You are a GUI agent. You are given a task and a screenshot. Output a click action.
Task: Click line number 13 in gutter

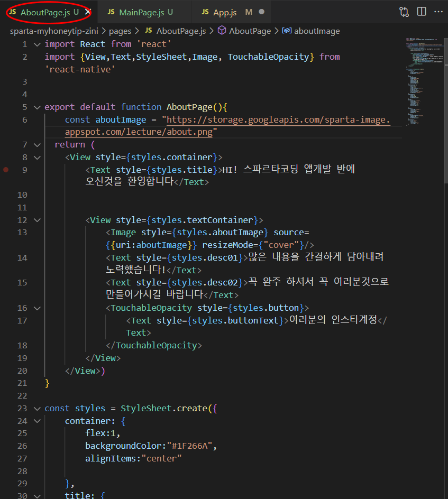point(22,232)
